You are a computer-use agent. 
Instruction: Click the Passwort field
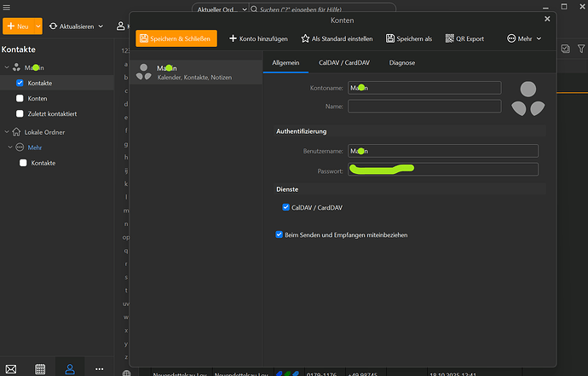[x=442, y=170]
